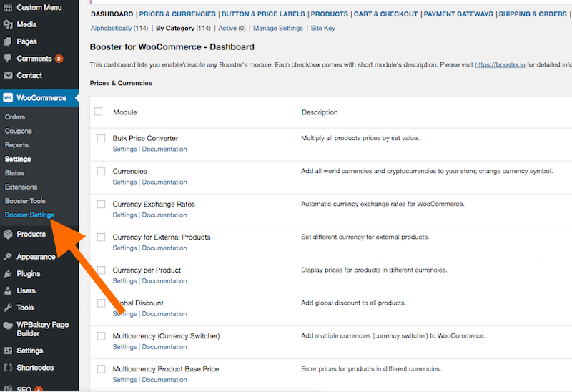The image size is (572, 392).
Task: Open Settings for Currency per Product
Action: [x=124, y=280]
